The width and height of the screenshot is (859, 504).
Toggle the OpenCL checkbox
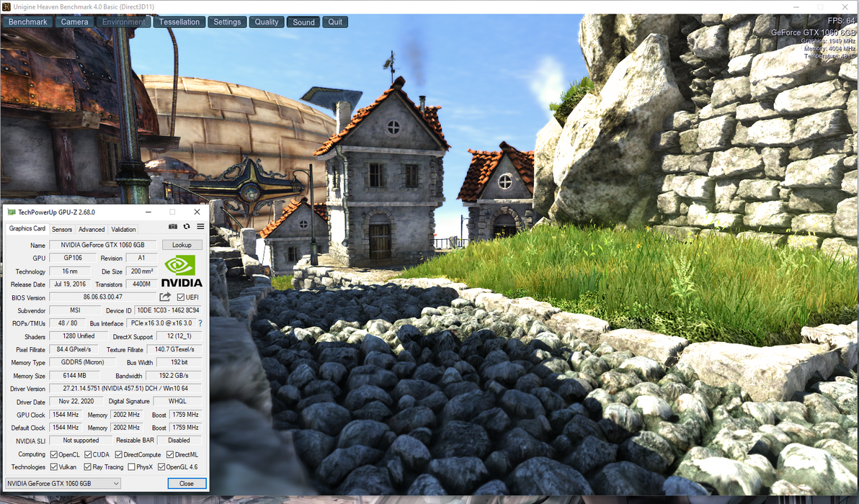click(53, 454)
